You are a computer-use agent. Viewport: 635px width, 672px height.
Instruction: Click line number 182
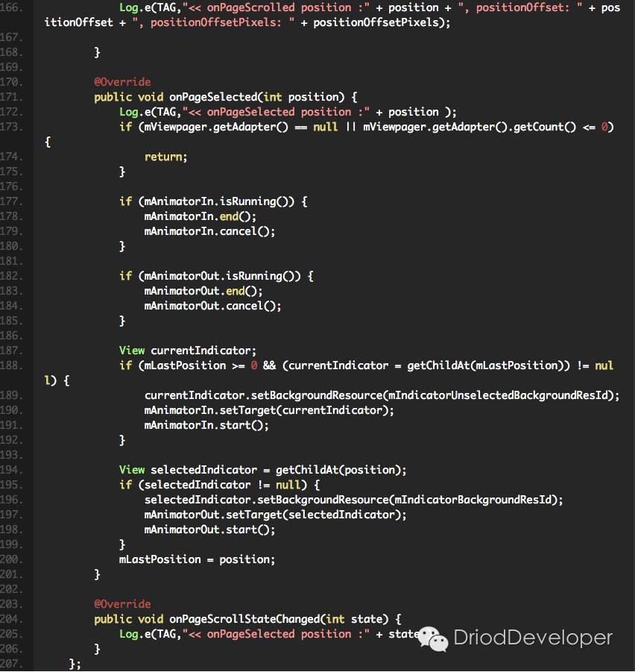pos(10,276)
